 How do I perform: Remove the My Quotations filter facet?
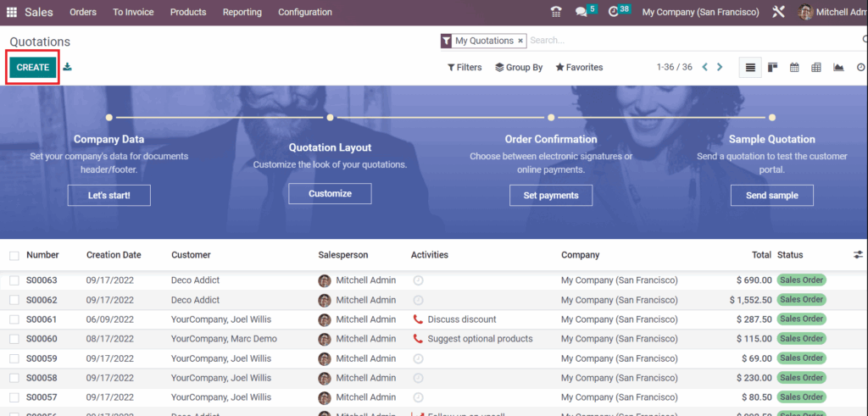[520, 41]
